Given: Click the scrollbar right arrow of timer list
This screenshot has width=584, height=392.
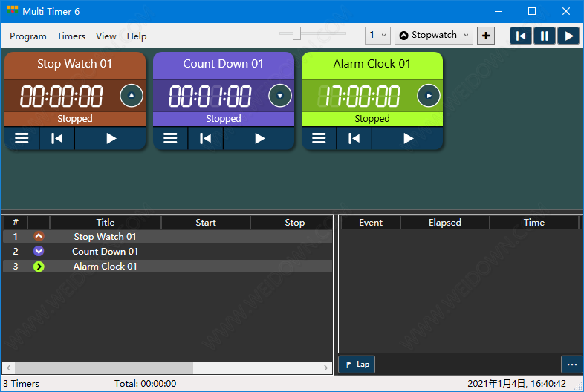Looking at the screenshot, I should (x=326, y=367).
